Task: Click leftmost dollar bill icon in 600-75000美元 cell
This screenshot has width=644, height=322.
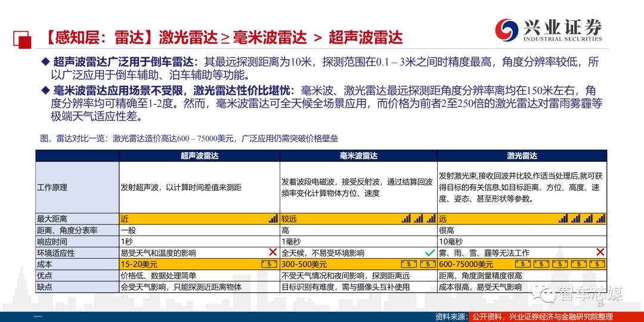Action: [523, 264]
